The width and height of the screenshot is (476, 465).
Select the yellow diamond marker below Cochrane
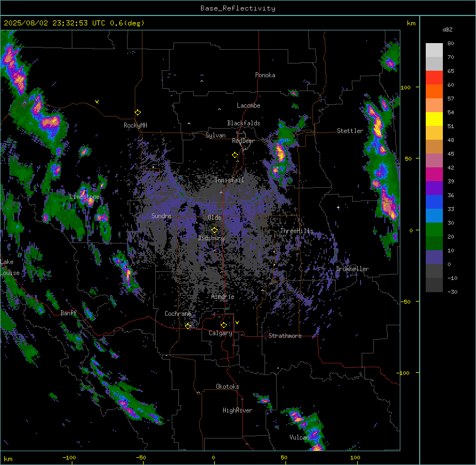pos(188,326)
